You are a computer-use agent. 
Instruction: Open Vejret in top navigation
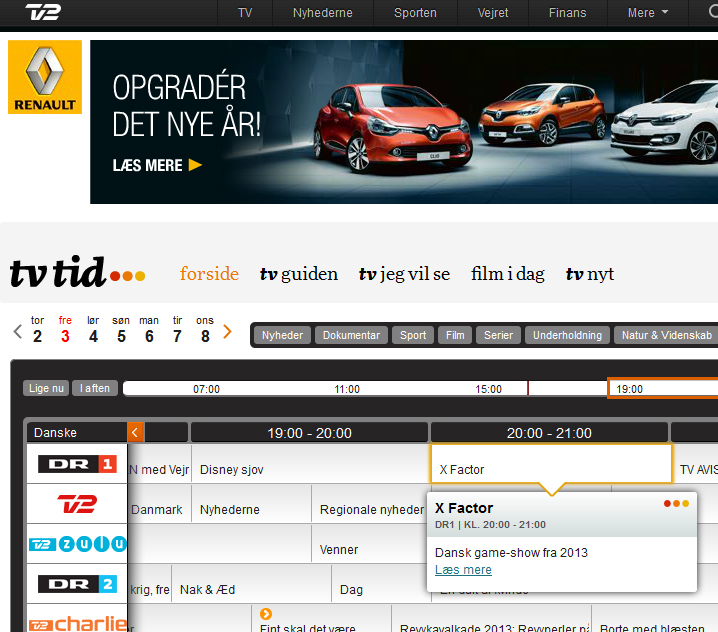[x=493, y=13]
